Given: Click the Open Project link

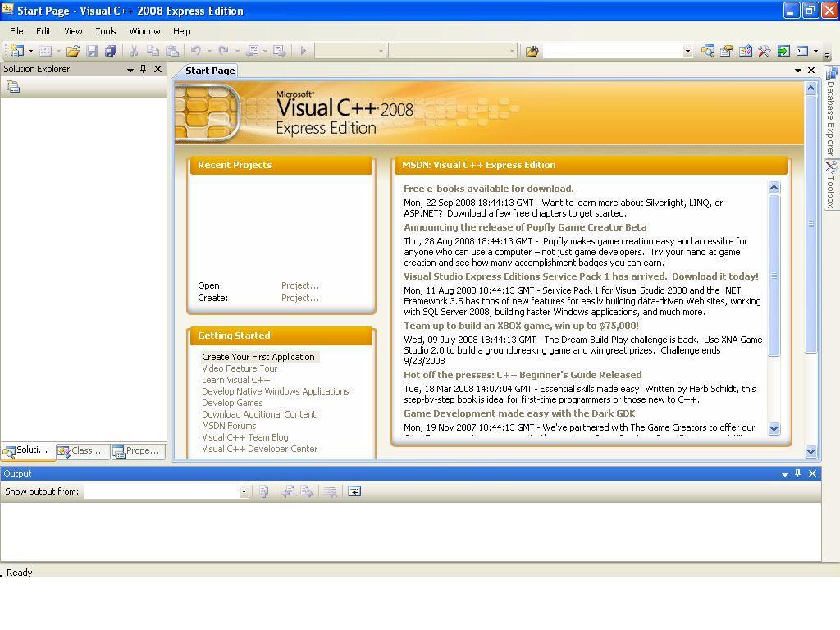Looking at the screenshot, I should [x=300, y=285].
